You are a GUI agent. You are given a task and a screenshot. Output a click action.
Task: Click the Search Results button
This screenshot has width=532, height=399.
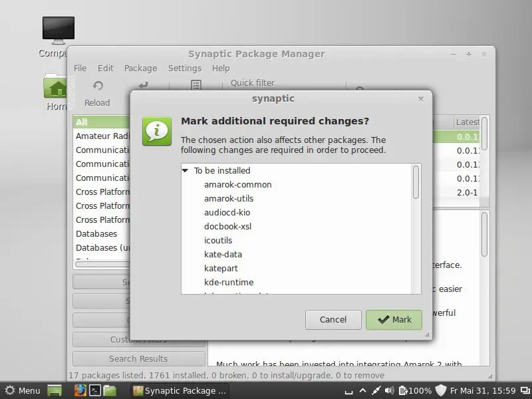point(139,358)
